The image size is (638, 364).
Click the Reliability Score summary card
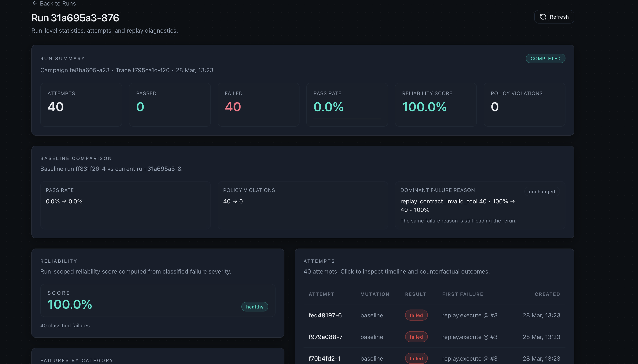click(x=435, y=104)
